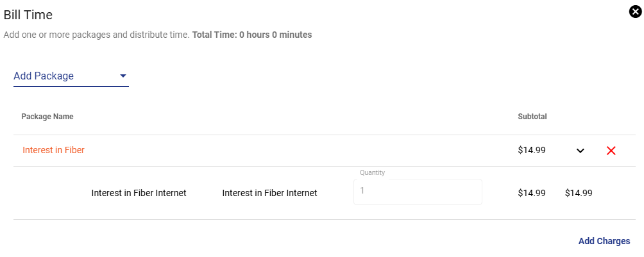Viewport: 644px width, 257px height.
Task: Click the Subtotal column header
Action: pos(532,117)
